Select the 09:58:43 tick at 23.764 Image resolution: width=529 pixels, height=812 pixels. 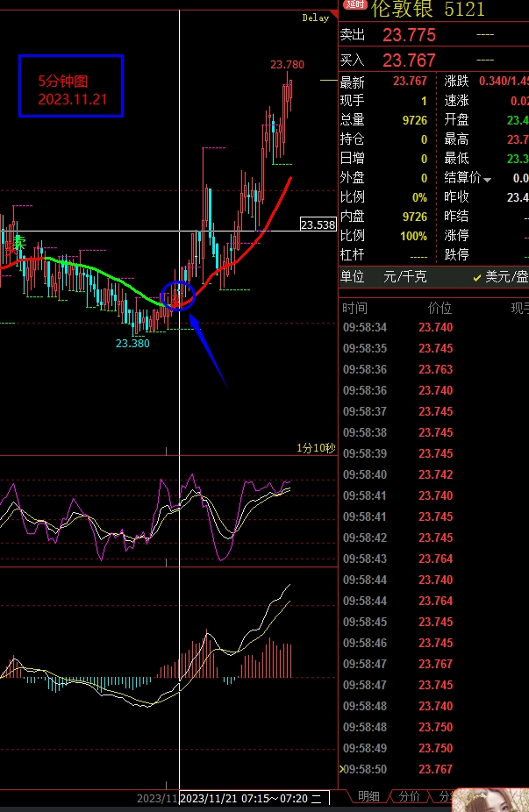click(x=433, y=559)
